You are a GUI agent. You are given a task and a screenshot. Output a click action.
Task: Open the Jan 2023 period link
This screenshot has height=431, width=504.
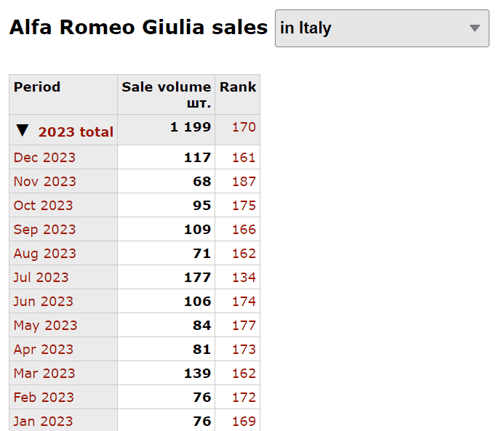pos(44,421)
